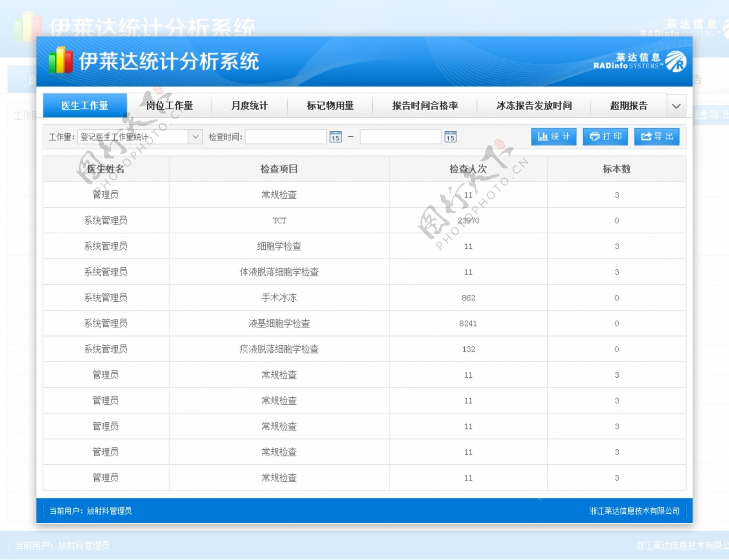Viewport: 729px width, 560px height.
Task: Select the 23970 value cell
Action: [468, 221]
